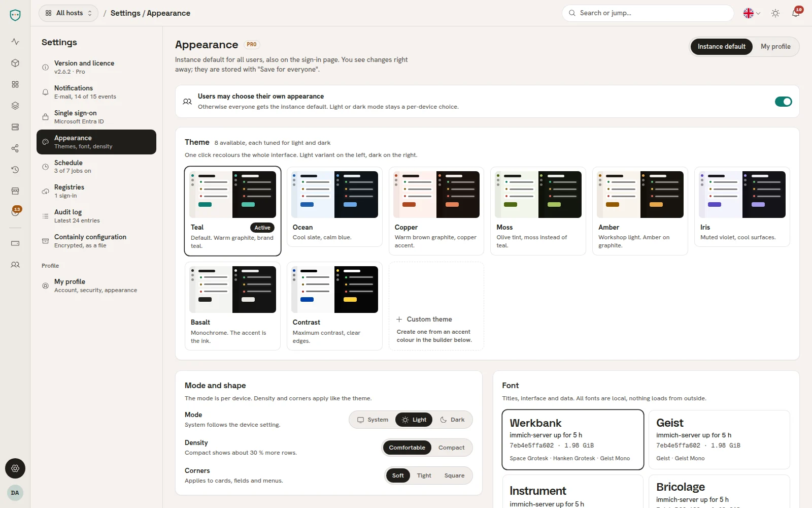Open the card icon below sidebar divider

pyautogui.click(x=15, y=243)
